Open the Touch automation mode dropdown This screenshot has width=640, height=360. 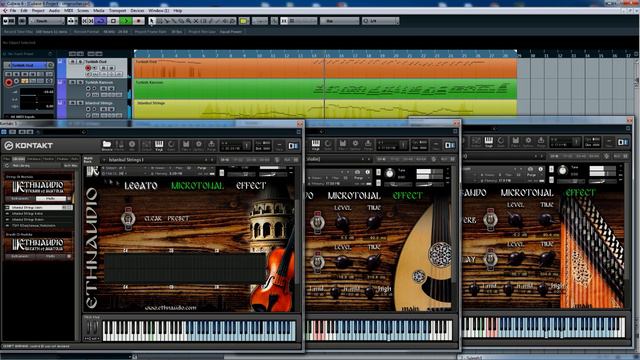point(46,21)
